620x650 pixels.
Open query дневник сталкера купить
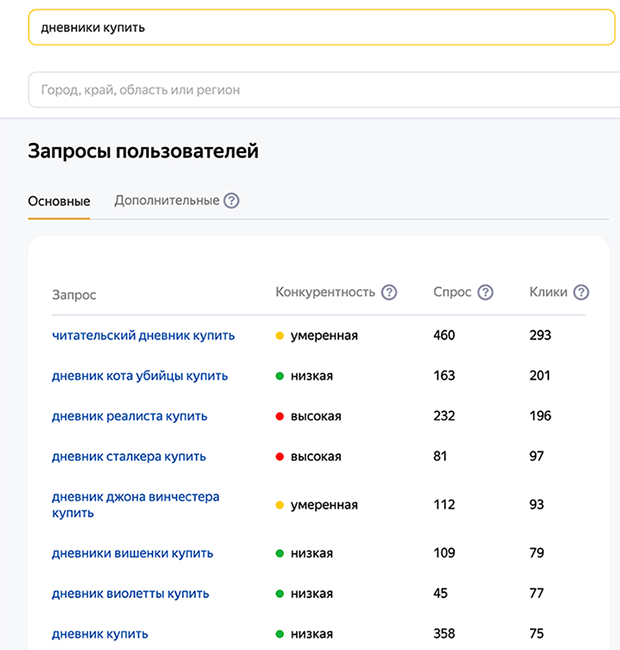click(x=129, y=456)
